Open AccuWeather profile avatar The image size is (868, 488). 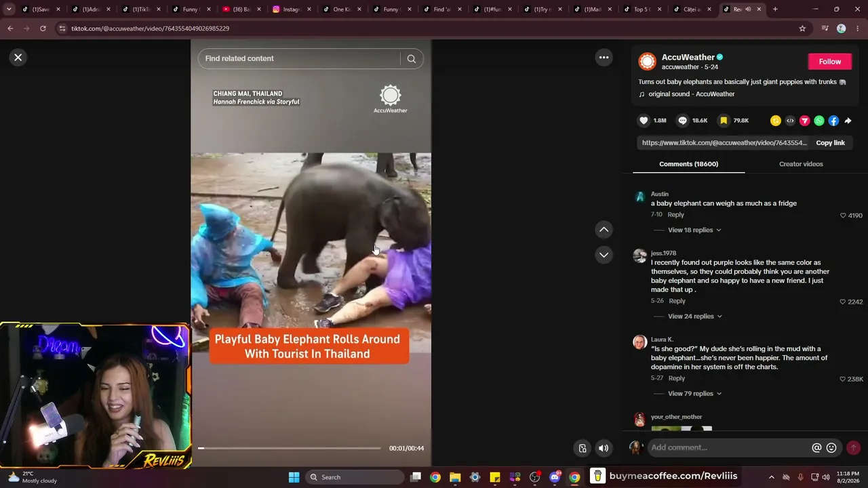point(648,62)
